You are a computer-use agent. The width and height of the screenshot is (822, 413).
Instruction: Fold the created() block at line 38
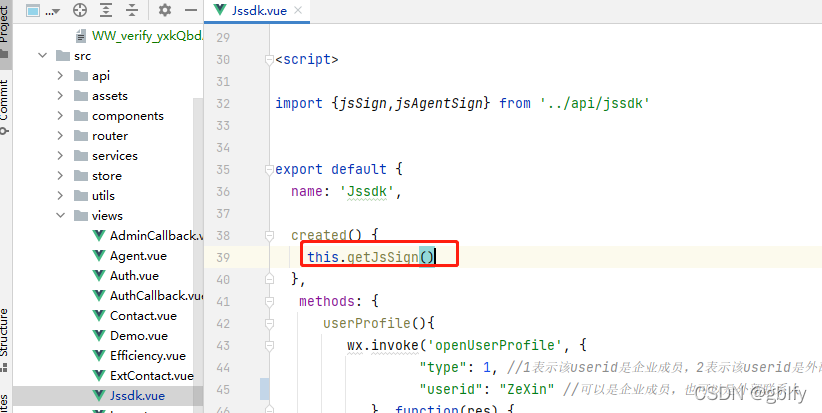point(269,236)
